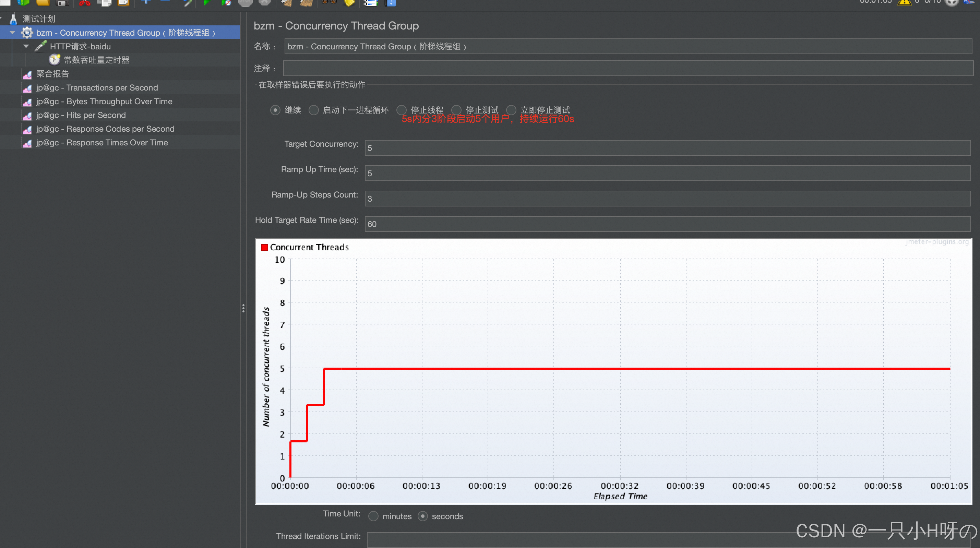Click the floppy disk Save toolbar icon
Image resolution: width=980 pixels, height=548 pixels.
pos(62,3)
